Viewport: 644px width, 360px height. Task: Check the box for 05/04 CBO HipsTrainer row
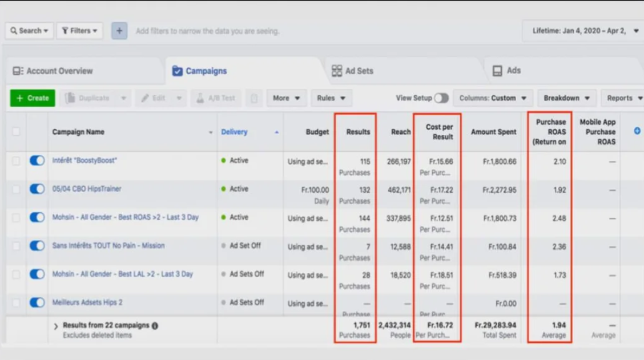(x=16, y=189)
